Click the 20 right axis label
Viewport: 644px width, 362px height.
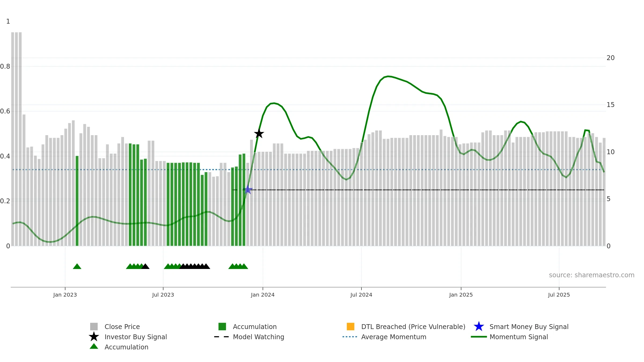(610, 58)
